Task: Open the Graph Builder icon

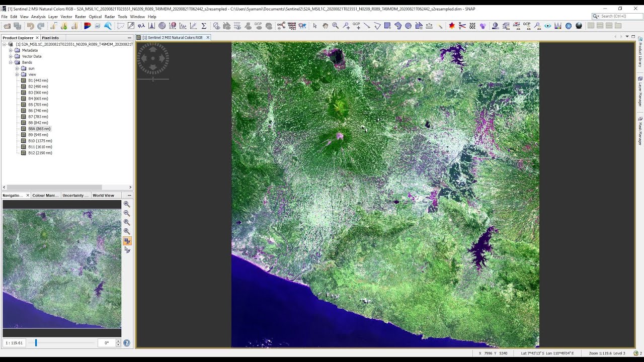Action: (281, 26)
